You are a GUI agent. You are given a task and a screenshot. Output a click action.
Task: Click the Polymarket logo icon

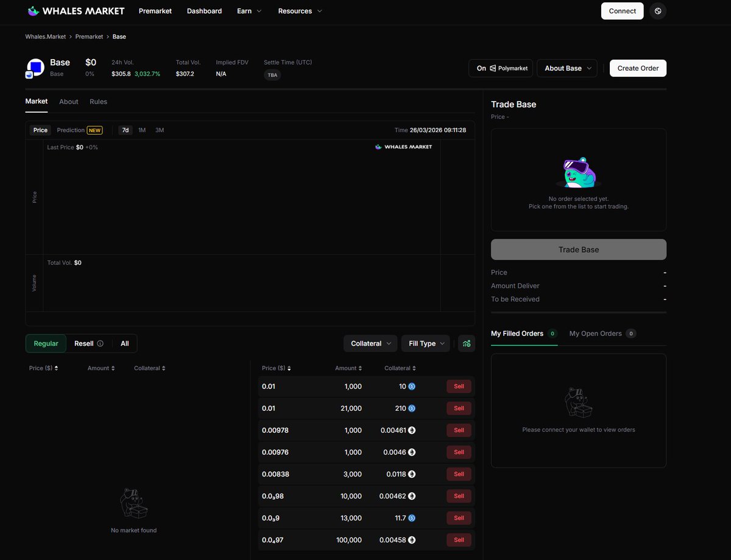pos(493,69)
